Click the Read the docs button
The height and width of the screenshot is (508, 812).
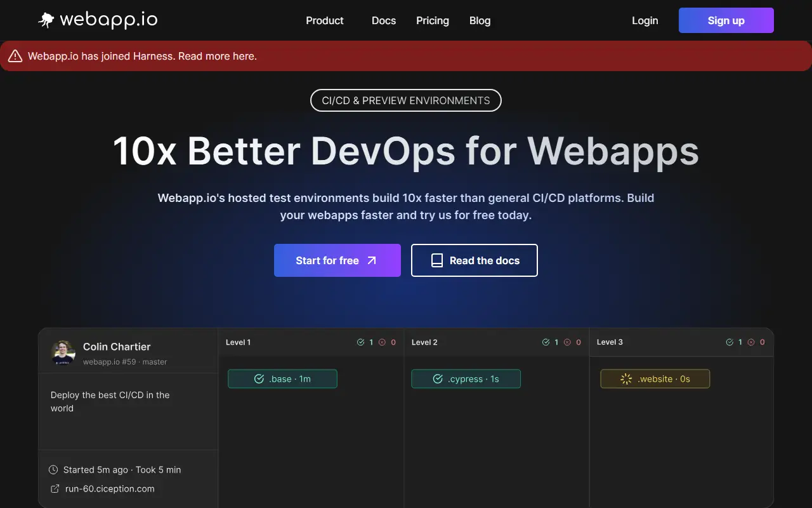click(475, 260)
